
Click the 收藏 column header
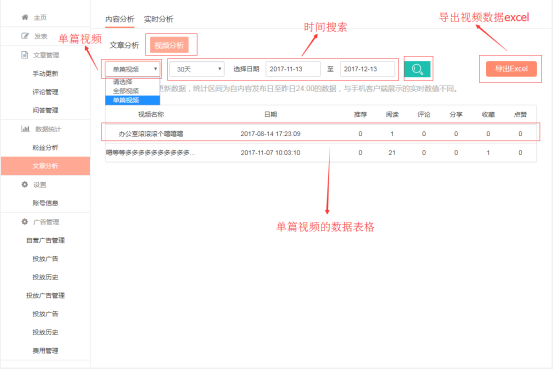pyautogui.click(x=488, y=114)
